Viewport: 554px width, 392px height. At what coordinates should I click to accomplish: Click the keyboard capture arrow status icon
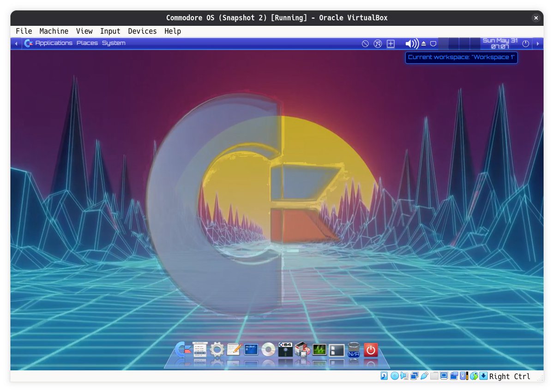(x=483, y=376)
